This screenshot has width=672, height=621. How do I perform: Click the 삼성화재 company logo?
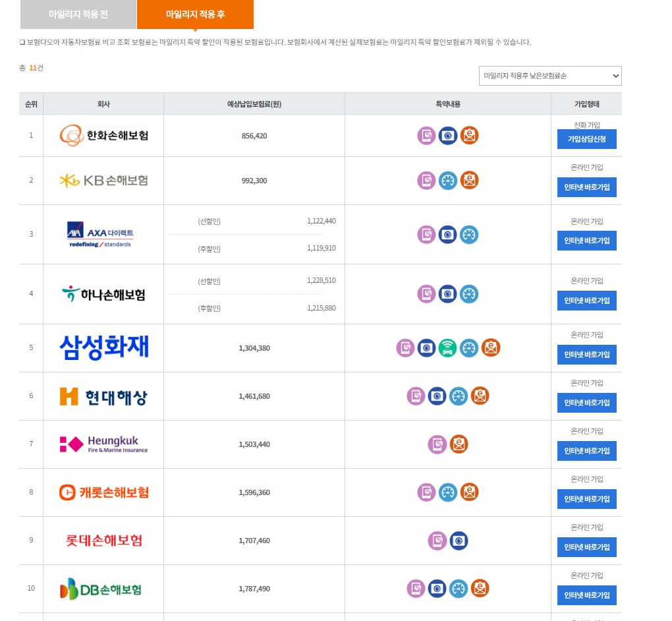pyautogui.click(x=103, y=347)
